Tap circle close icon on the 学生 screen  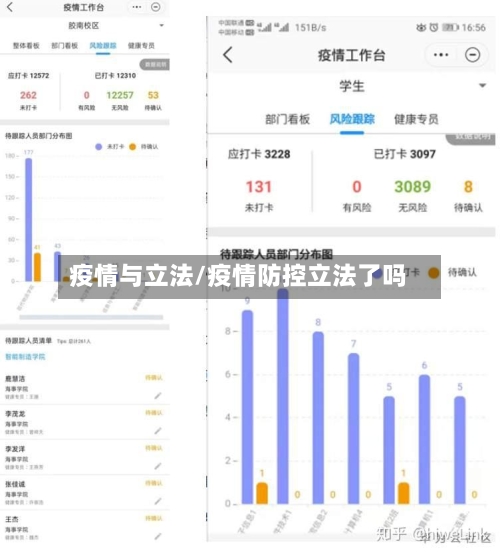pyautogui.click(x=472, y=55)
